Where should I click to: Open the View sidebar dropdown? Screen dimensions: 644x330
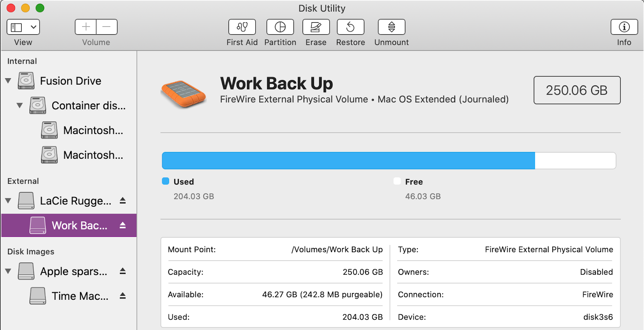[x=23, y=27]
